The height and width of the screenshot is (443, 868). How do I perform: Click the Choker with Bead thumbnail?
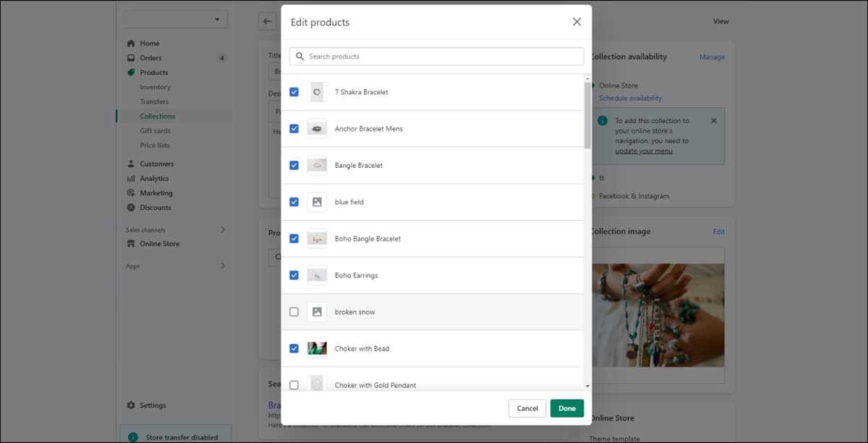tap(317, 348)
